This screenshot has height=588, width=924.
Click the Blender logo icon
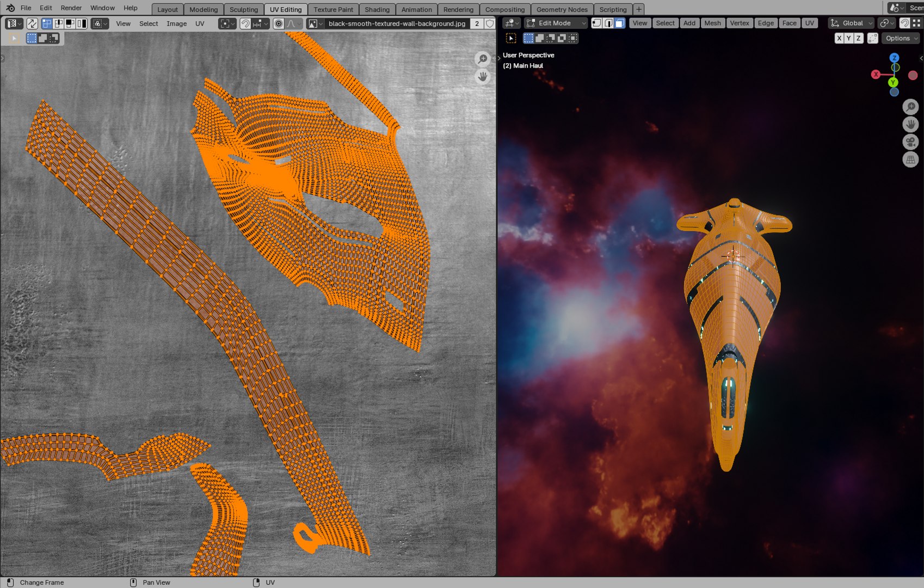click(10, 8)
